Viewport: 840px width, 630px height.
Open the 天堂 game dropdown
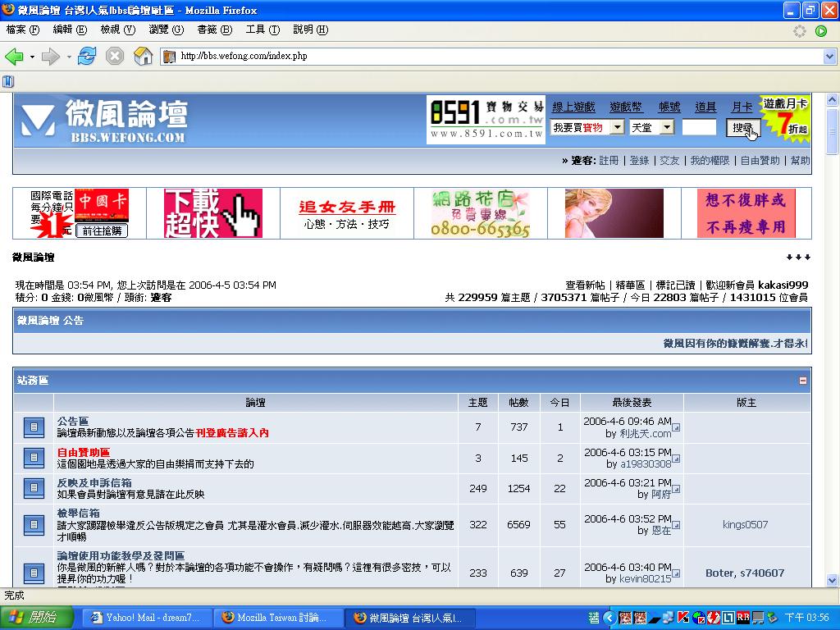[667, 127]
